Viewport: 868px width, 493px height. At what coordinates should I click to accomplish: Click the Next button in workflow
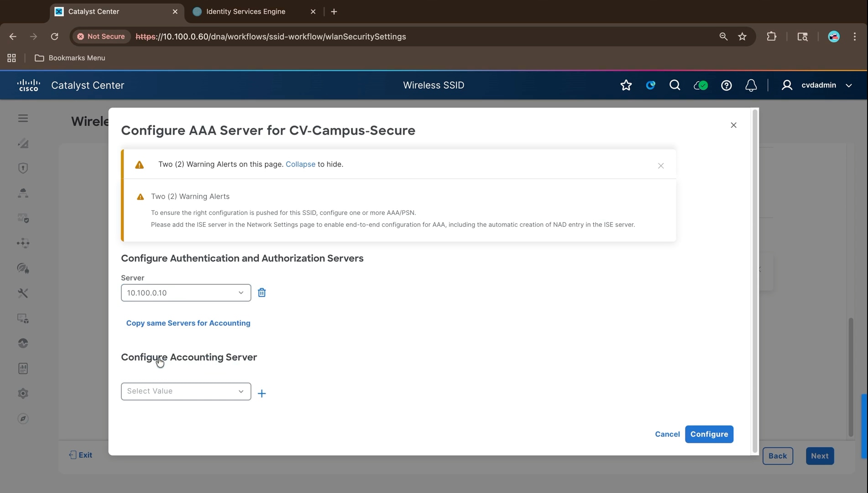820,456
